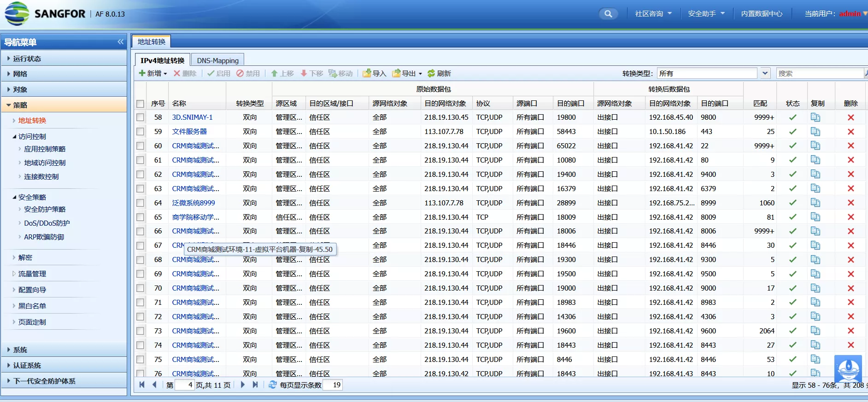This screenshot has width=868, height=402.
Task: Select the checkbox for rule 65
Action: 141,217
